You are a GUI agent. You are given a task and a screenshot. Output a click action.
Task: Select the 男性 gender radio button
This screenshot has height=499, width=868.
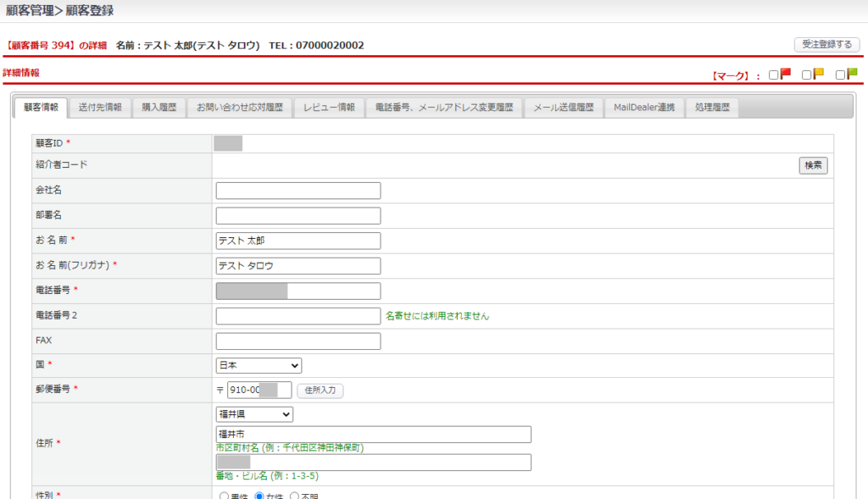pyautogui.click(x=224, y=496)
